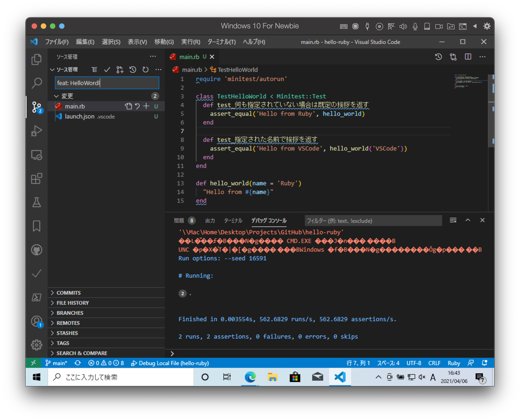The width and height of the screenshot is (520, 420).
Task: Open the Search view in the activity bar
Action: click(x=37, y=83)
